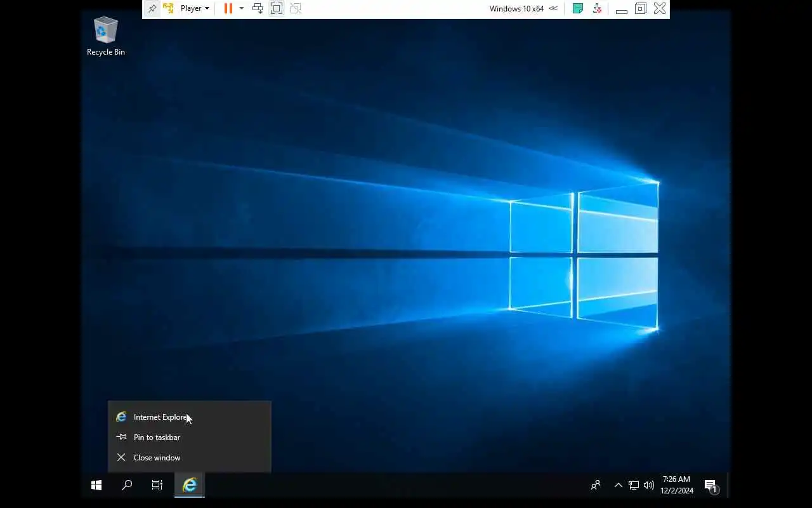Open the Recycle Bin desktop icon
This screenshot has width=812, height=508.
105,37
